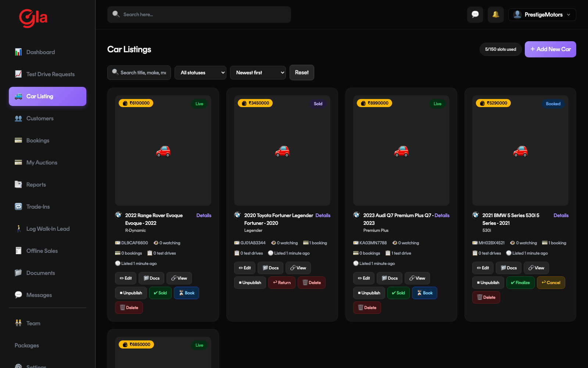Viewport: 588px width, 368px height.
Task: Click the magnifier icon in top search bar
Action: [116, 14]
